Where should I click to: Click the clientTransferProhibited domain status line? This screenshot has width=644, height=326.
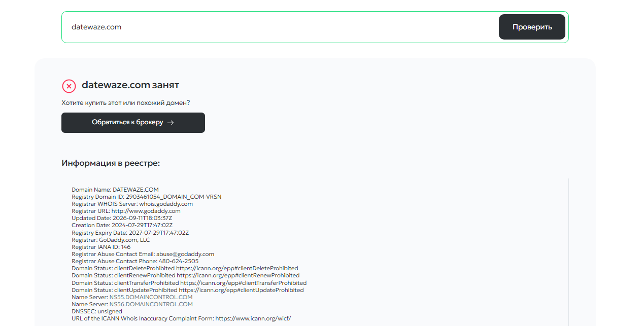189,283
